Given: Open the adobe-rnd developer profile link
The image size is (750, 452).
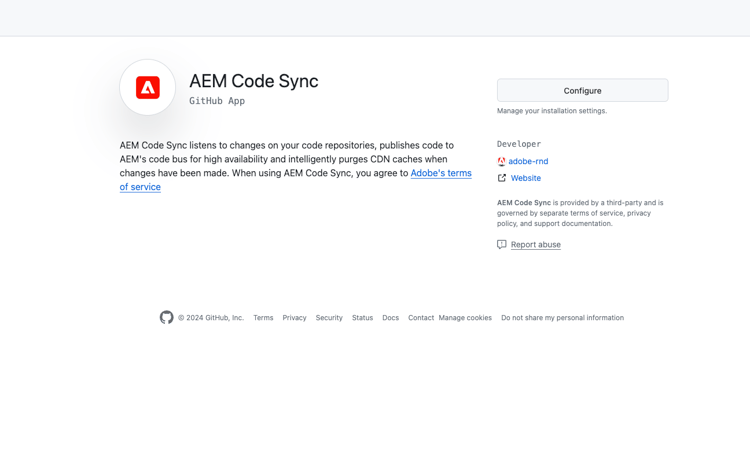Looking at the screenshot, I should point(528,161).
